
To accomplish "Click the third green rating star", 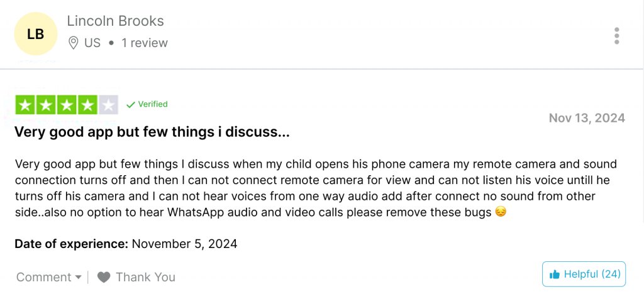I will click(67, 105).
